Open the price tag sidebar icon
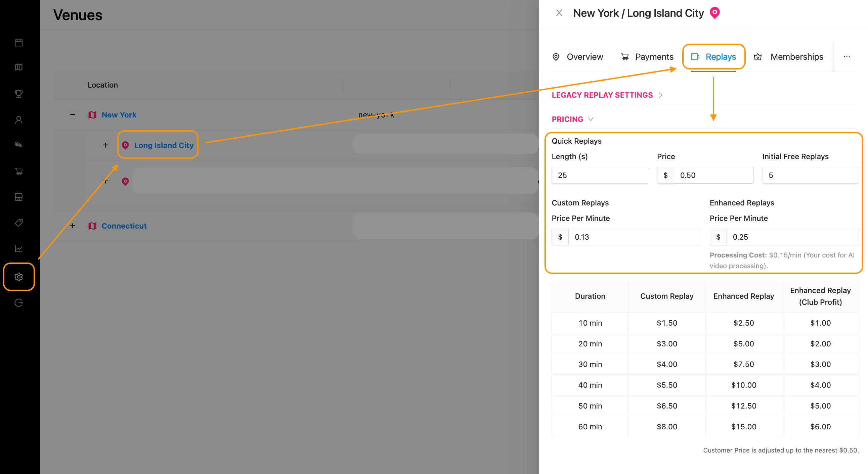 [19, 223]
